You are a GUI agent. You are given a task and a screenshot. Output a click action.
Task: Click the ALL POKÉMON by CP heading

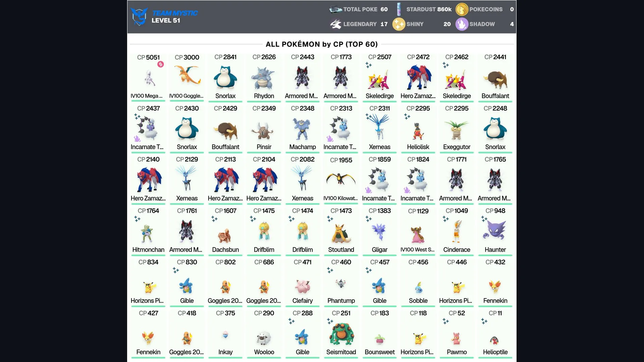pyautogui.click(x=322, y=44)
